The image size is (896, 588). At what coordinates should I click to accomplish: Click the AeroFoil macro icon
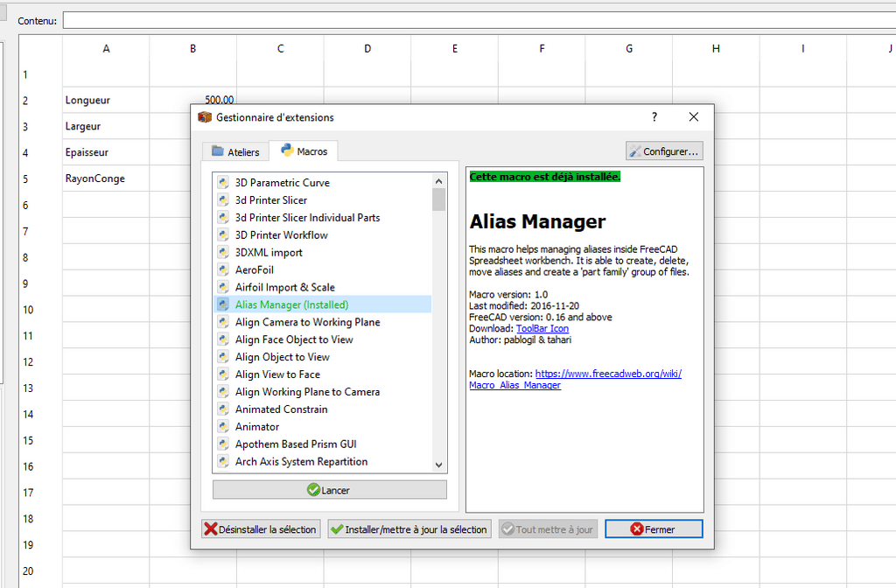click(223, 269)
